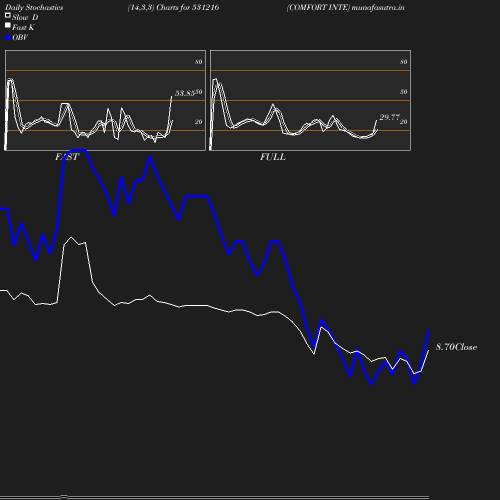Click the FULL chart label
Screen dimensions: 500x500
coord(273,157)
